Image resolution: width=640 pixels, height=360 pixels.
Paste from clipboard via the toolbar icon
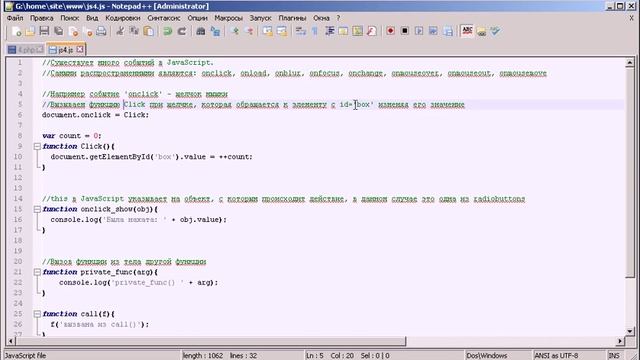click(x=149, y=31)
